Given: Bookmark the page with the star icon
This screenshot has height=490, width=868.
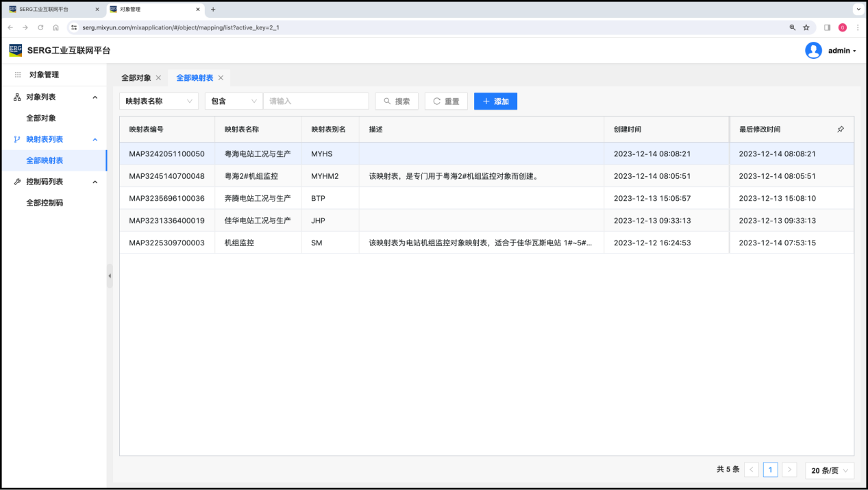Looking at the screenshot, I should (806, 27).
